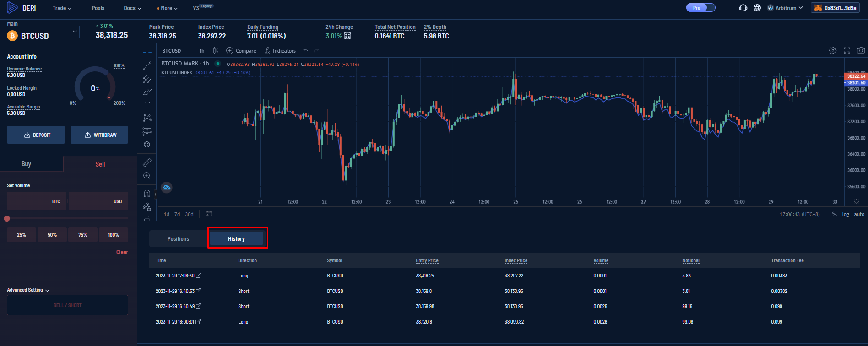Click the Deposit button
This screenshot has height=346, width=868.
tap(36, 135)
